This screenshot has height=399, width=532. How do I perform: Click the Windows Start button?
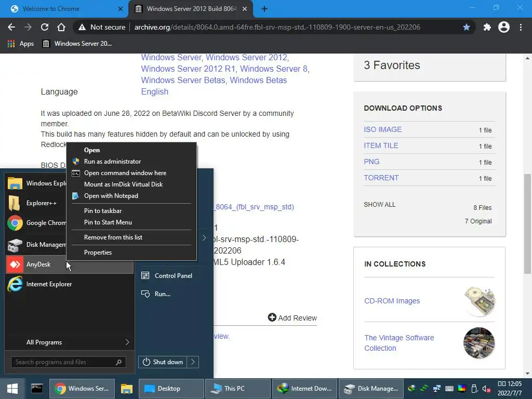[12, 389]
